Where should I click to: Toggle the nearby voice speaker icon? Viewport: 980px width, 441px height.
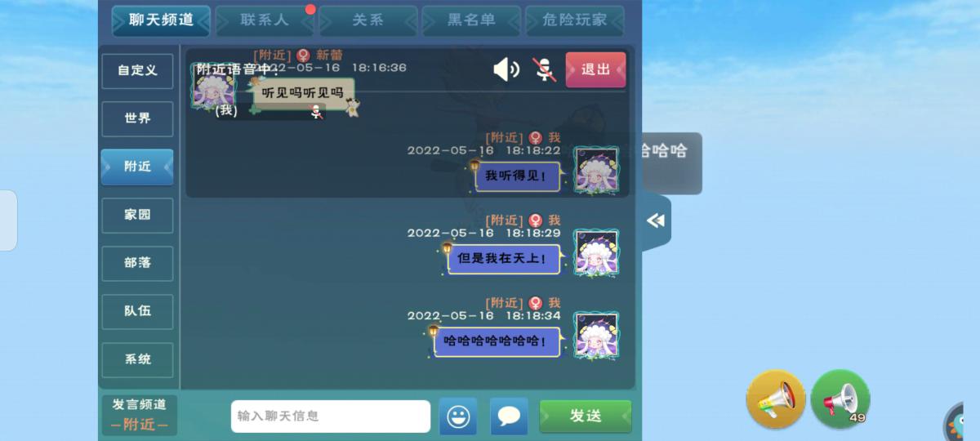506,69
